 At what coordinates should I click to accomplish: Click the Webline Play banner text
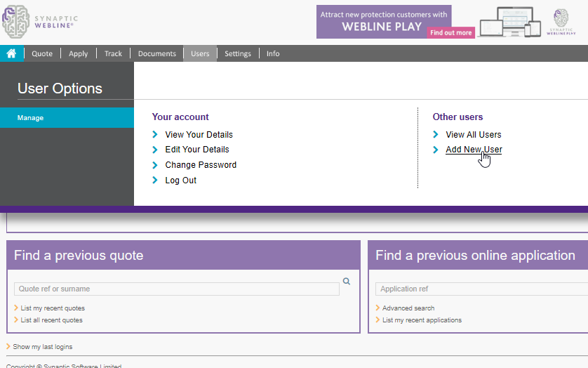(x=384, y=21)
